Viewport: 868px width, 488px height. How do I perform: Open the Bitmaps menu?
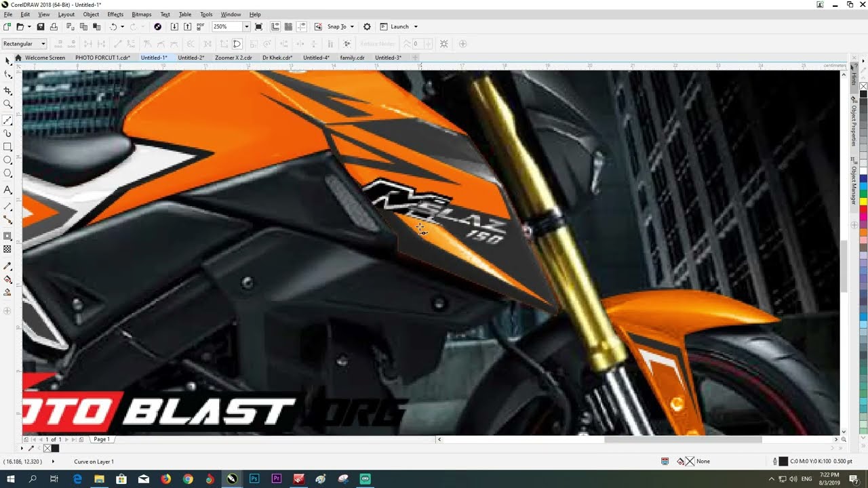[x=141, y=14]
